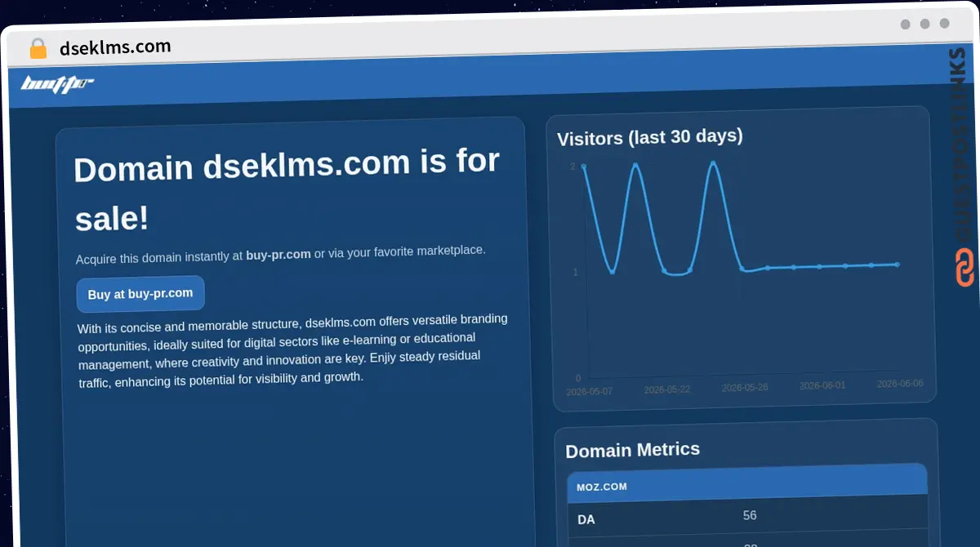Click the orange padlock icon

(x=38, y=48)
